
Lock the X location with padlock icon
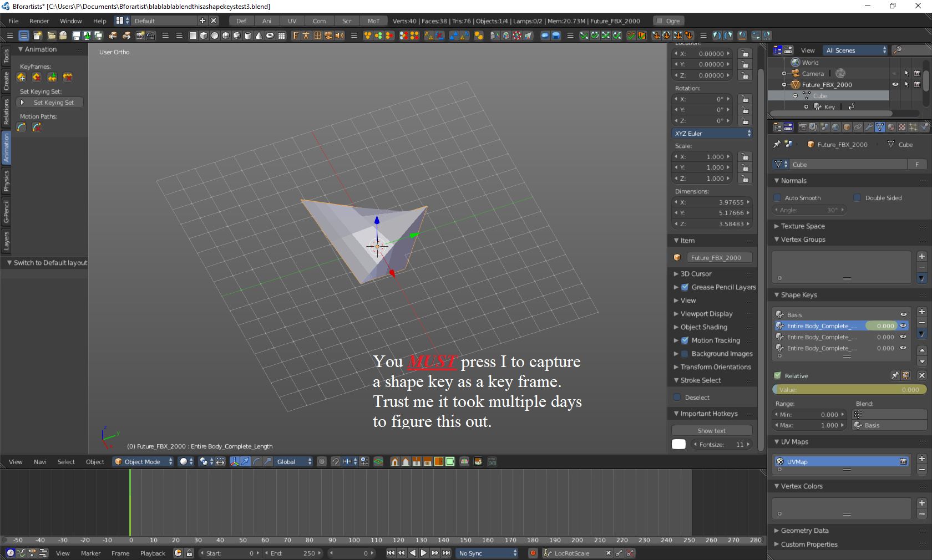(745, 54)
